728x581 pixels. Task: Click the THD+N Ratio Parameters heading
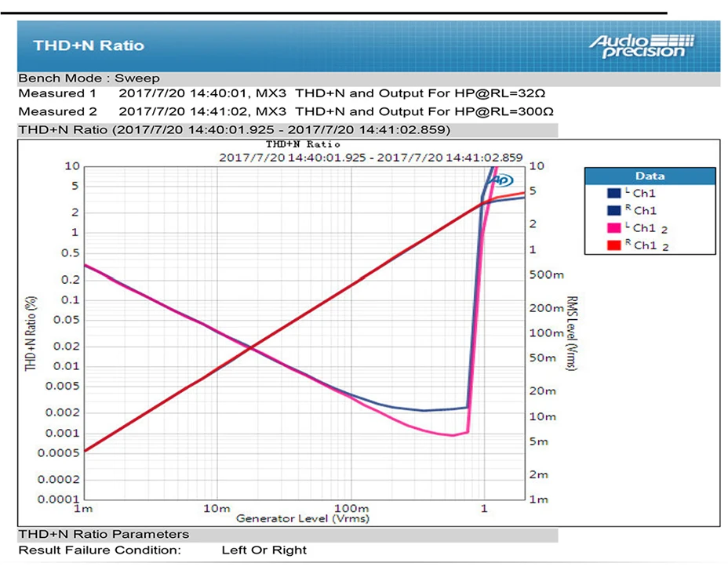[104, 534]
